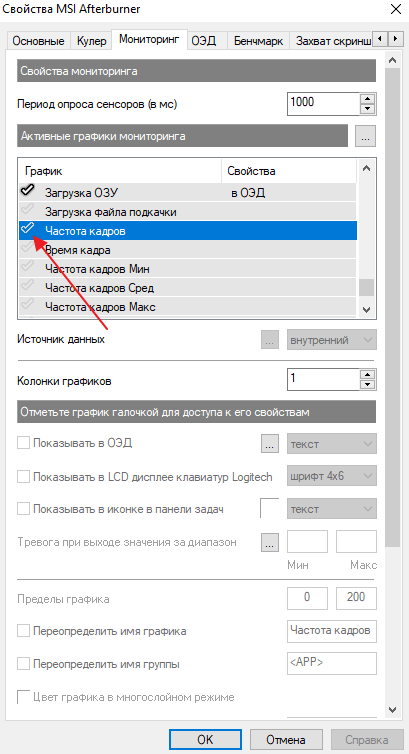
Task: Select the Мониторинг tab
Action: coord(149,39)
